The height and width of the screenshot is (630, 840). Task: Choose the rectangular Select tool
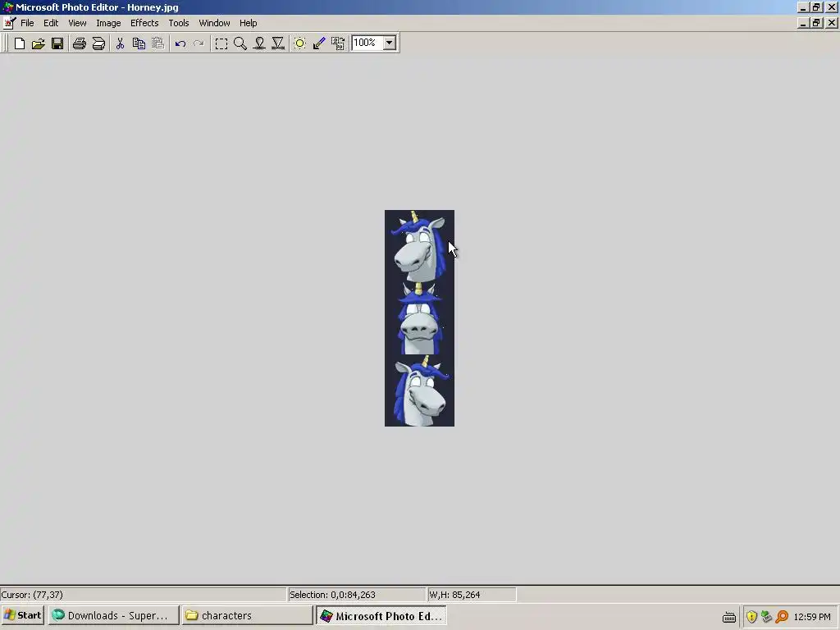(x=221, y=43)
